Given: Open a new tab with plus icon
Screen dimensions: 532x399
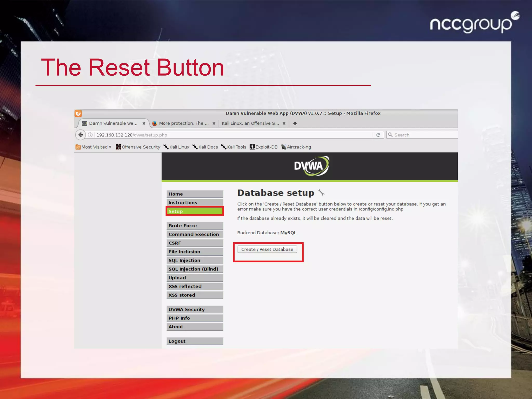Looking at the screenshot, I should coord(295,123).
